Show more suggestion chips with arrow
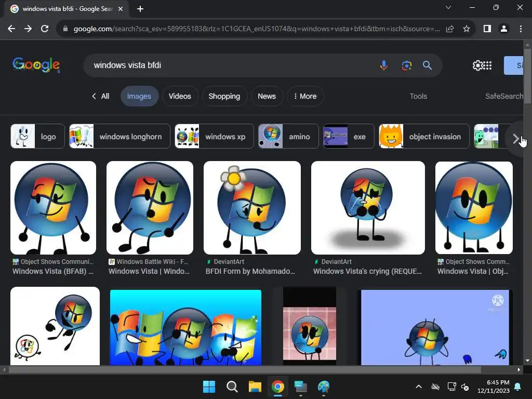 tap(515, 138)
